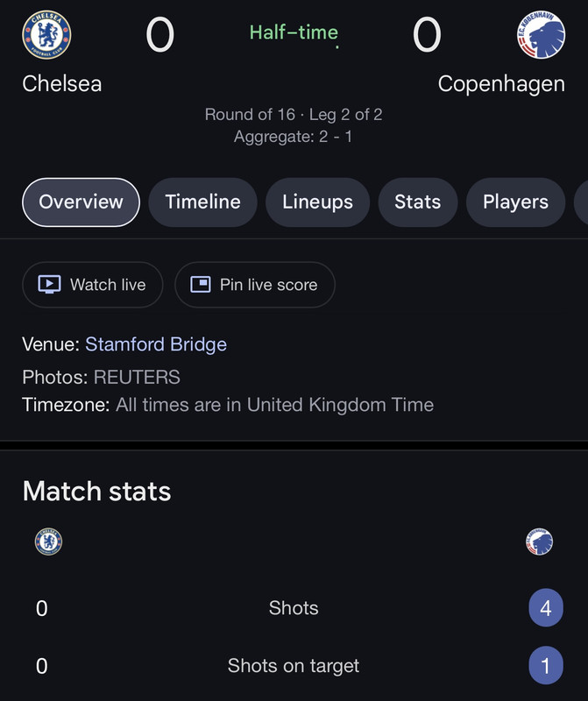This screenshot has width=588, height=701.
Task: Click the FC Copenhagen crest in header
Action: [x=541, y=35]
